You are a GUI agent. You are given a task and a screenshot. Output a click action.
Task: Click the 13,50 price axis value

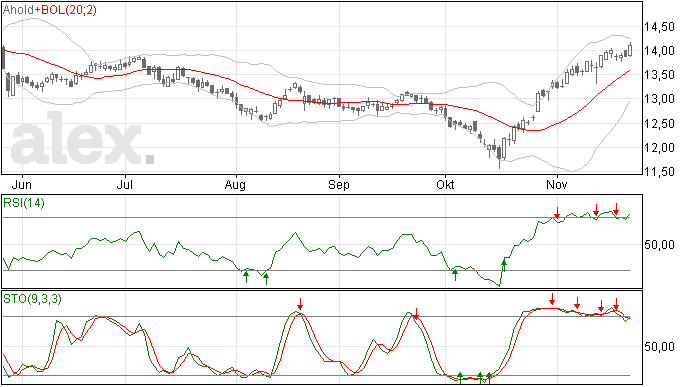click(659, 75)
